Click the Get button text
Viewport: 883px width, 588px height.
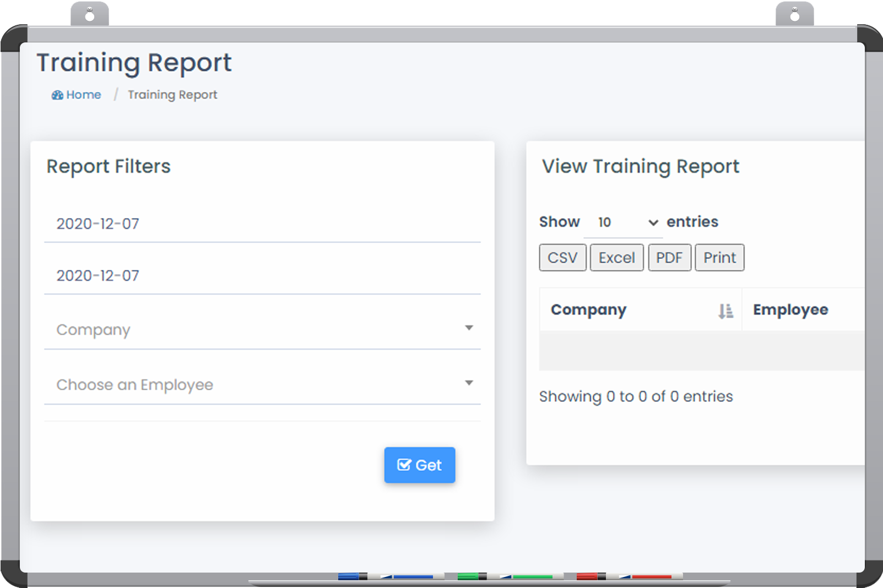pos(429,466)
